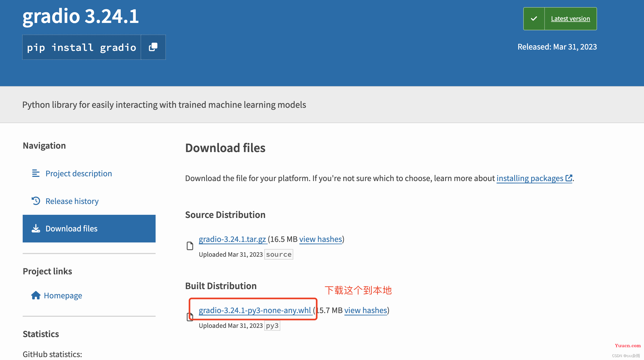
Task: Download gradio-3.24.1.tar.gz source file
Action: point(232,239)
